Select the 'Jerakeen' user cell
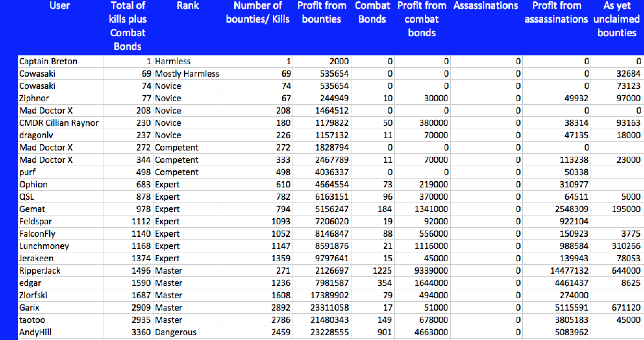 click(x=60, y=258)
